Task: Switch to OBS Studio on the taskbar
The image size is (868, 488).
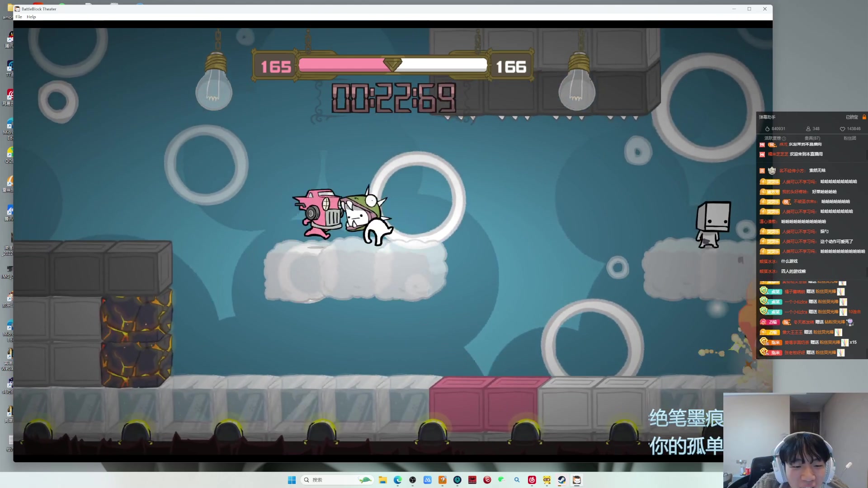Action: click(413, 480)
